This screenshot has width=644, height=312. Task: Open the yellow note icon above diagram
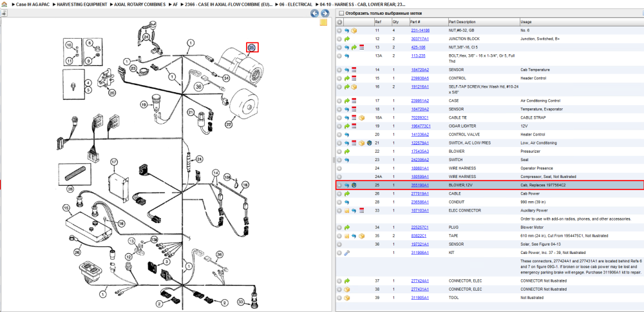[323, 22]
